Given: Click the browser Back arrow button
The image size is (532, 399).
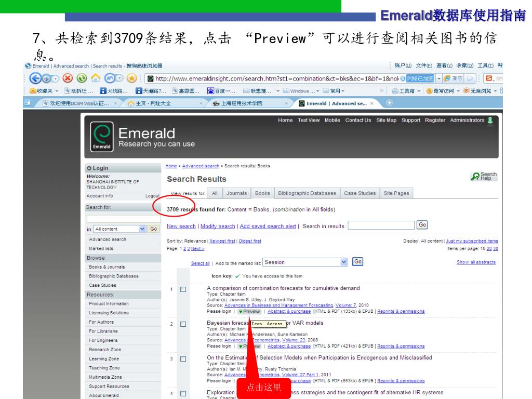Looking at the screenshot, I should [35, 78].
